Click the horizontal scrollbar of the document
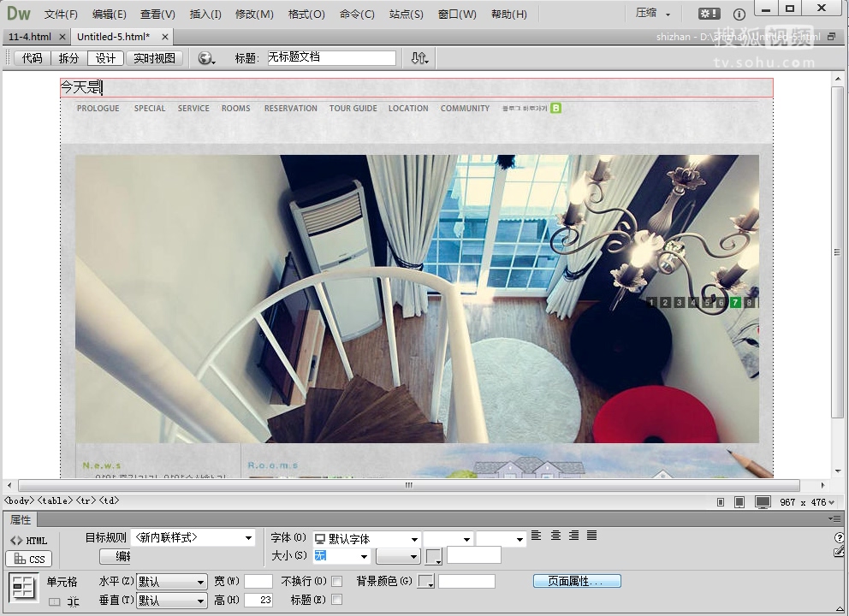Image resolution: width=849 pixels, height=616 pixels. (x=409, y=485)
